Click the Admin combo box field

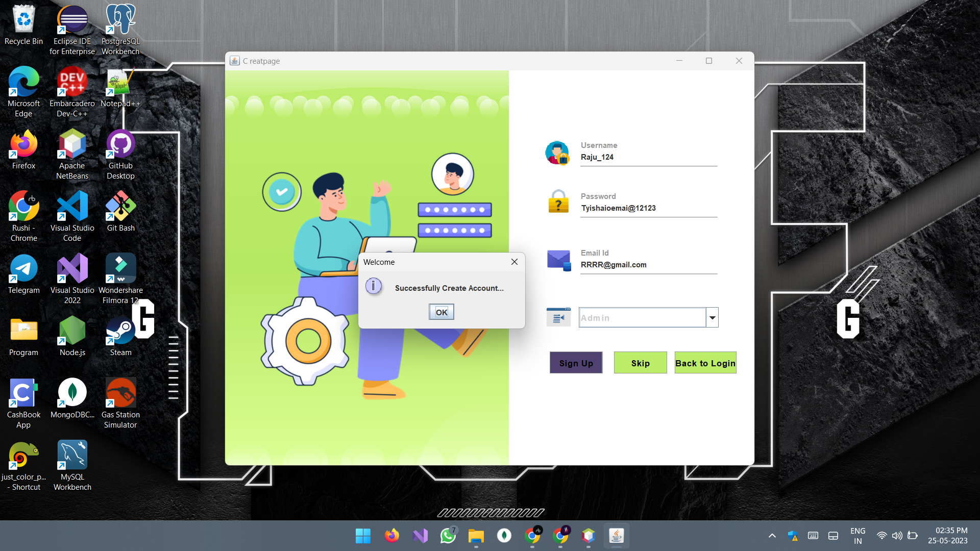tap(642, 318)
